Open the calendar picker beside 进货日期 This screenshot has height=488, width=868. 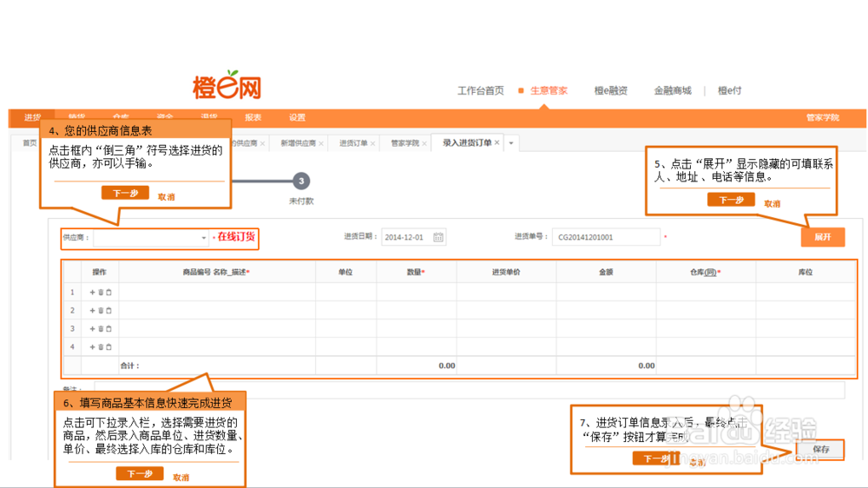coord(437,237)
